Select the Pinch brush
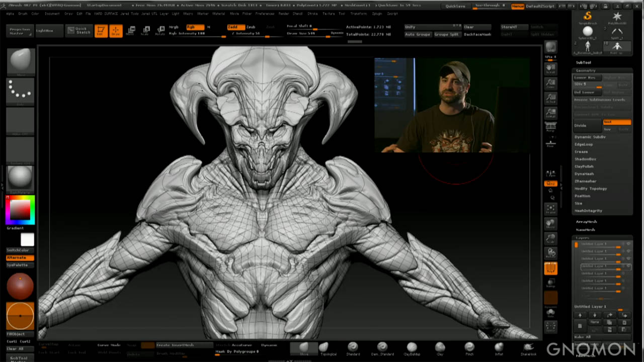The height and width of the screenshot is (362, 644). (469, 348)
